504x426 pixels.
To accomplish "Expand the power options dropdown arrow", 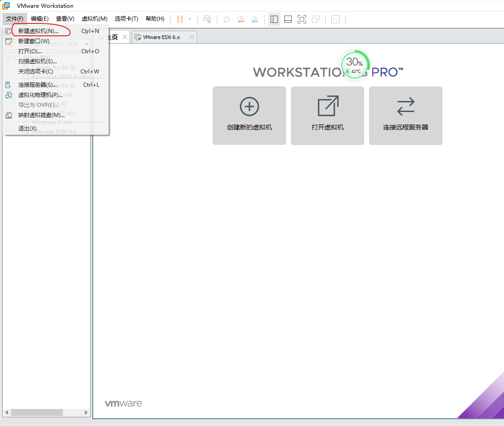I will (190, 19).
